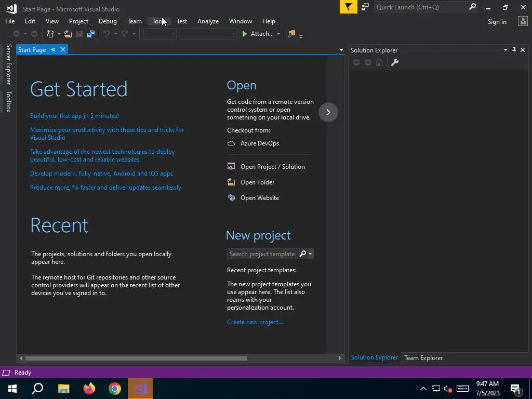Click the Sign in link
Image resolution: width=532 pixels, height=399 pixels.
coord(497,22)
